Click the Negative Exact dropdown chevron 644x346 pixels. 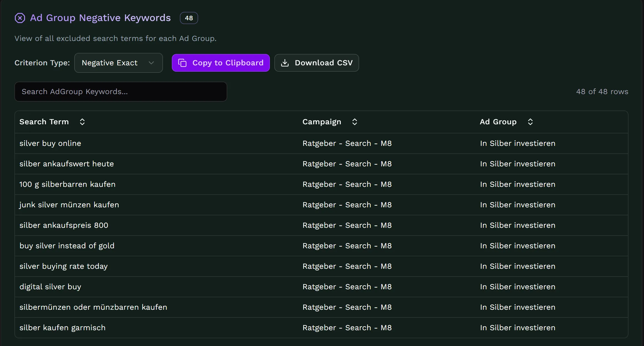[151, 63]
